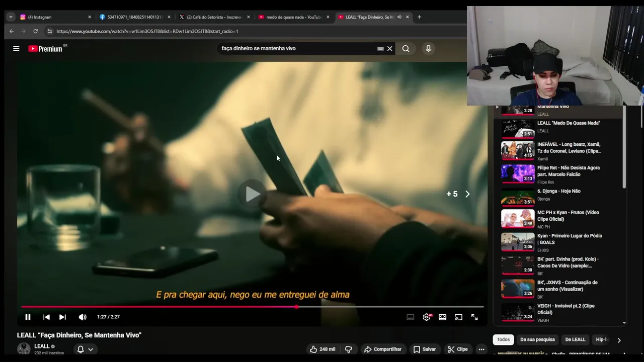Close the Instagram tab

[x=90, y=17]
